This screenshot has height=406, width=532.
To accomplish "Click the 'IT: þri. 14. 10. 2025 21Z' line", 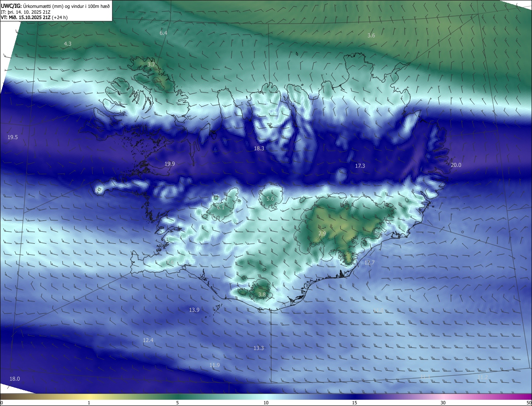I will click(x=26, y=12).
